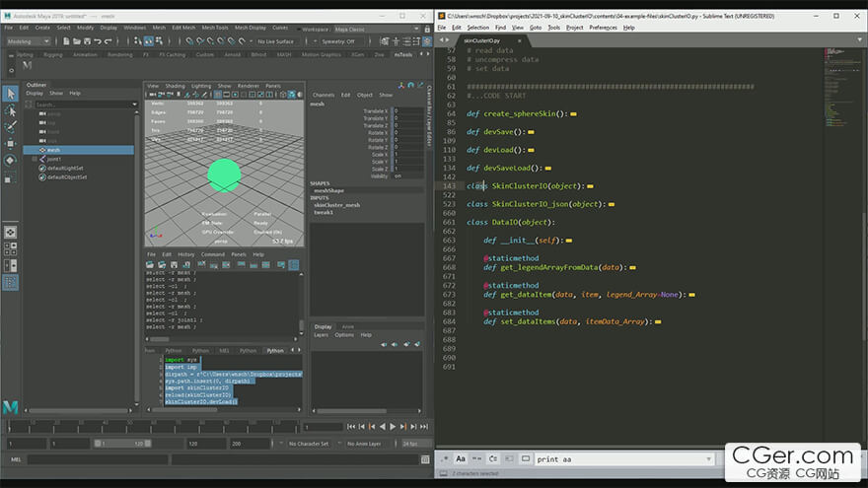Screen dimensions: 868x488
Task: Select the Paint Selection tool in Maya toolbox
Action: (11, 127)
